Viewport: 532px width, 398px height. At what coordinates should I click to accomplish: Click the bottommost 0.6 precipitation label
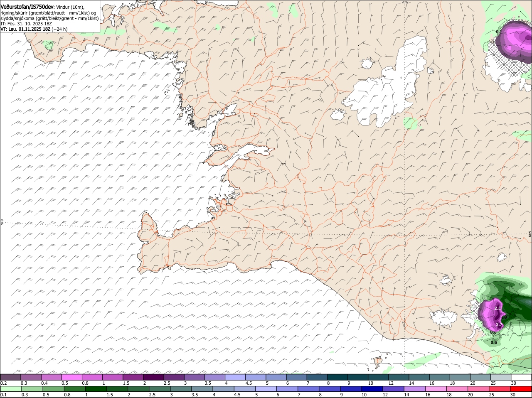[494, 342]
